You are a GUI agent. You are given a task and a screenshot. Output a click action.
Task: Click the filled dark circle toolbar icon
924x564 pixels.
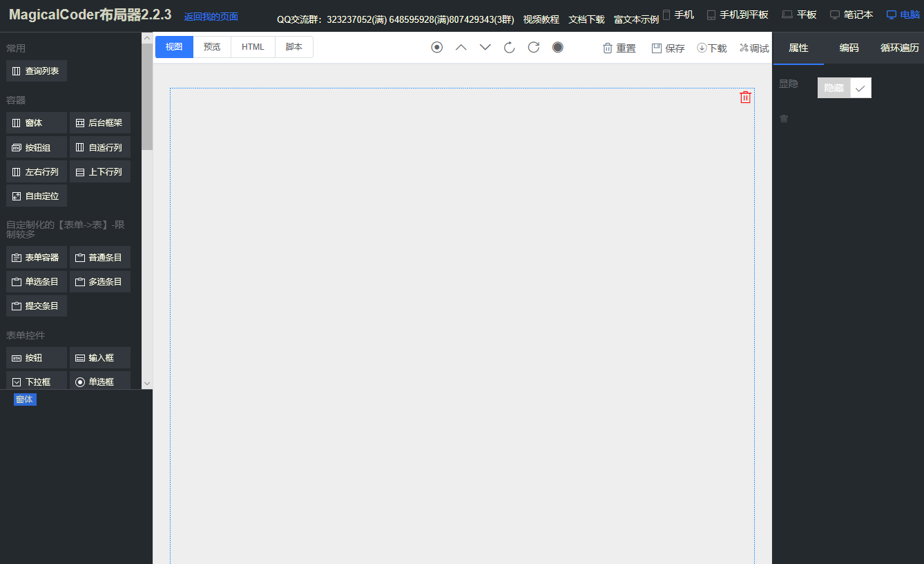tap(558, 47)
